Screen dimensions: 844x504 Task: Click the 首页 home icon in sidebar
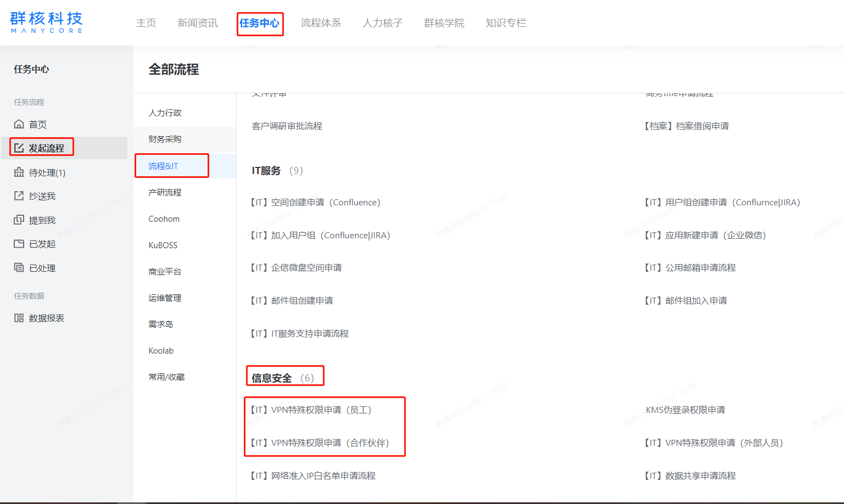pyautogui.click(x=19, y=124)
